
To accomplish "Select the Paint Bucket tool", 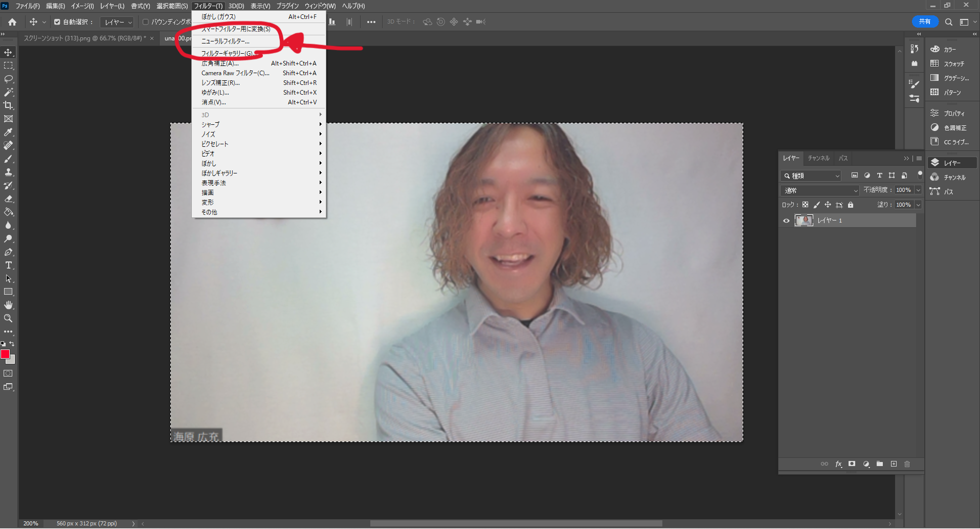I will pyautogui.click(x=8, y=212).
